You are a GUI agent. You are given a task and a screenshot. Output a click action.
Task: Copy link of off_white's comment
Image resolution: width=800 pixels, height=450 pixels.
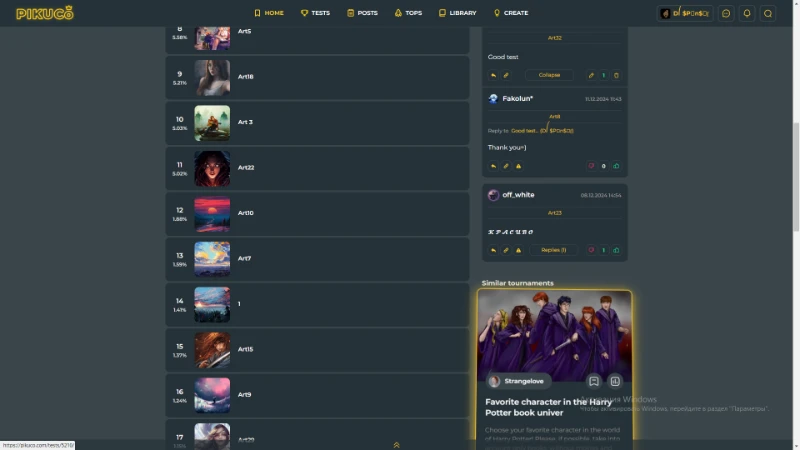[506, 251]
